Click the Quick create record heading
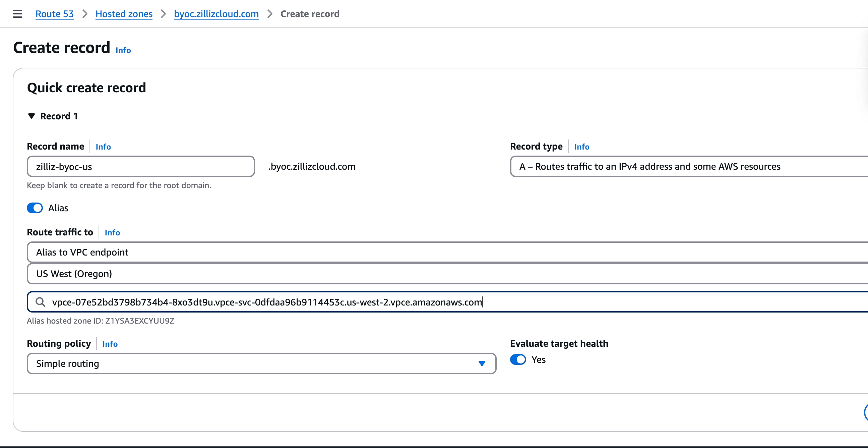868x448 pixels. click(86, 88)
